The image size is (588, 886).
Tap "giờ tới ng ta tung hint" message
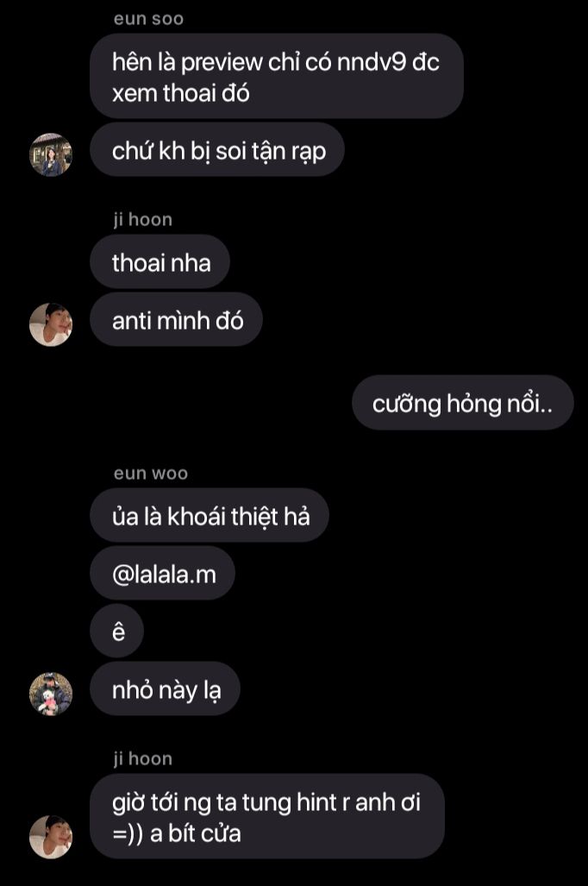coord(267,816)
